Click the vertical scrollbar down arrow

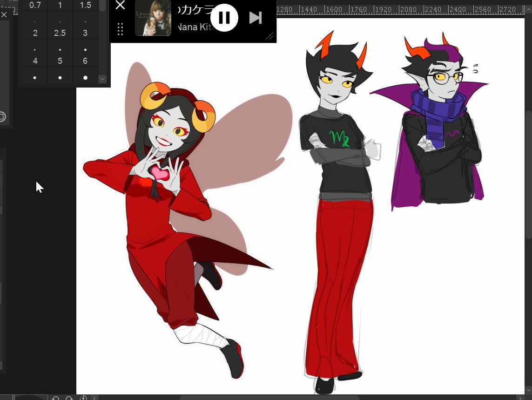(529, 390)
